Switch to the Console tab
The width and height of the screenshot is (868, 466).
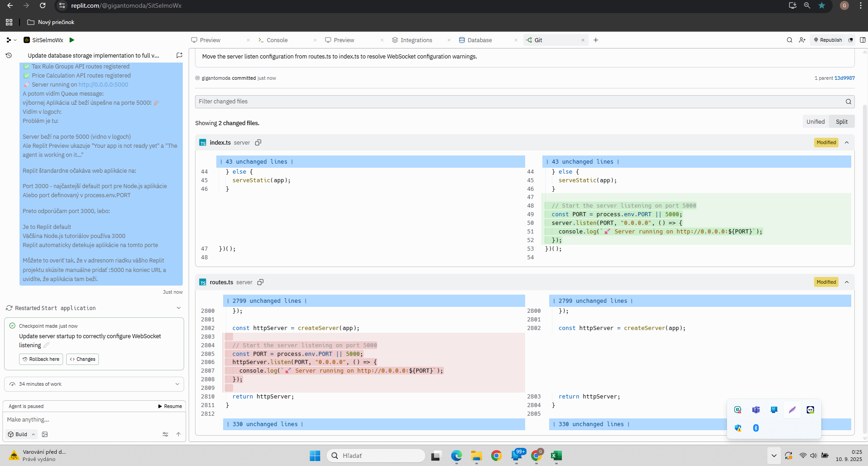[277, 40]
